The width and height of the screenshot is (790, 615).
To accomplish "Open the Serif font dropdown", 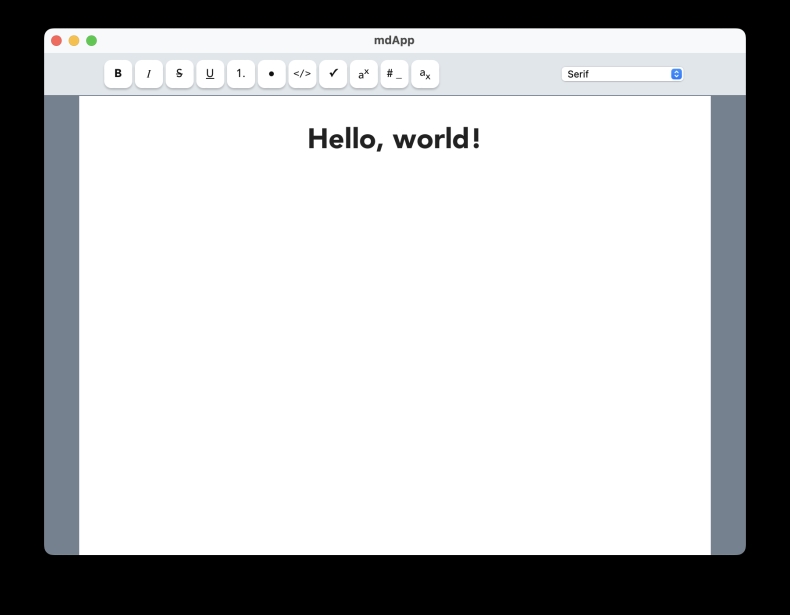I will 622,74.
